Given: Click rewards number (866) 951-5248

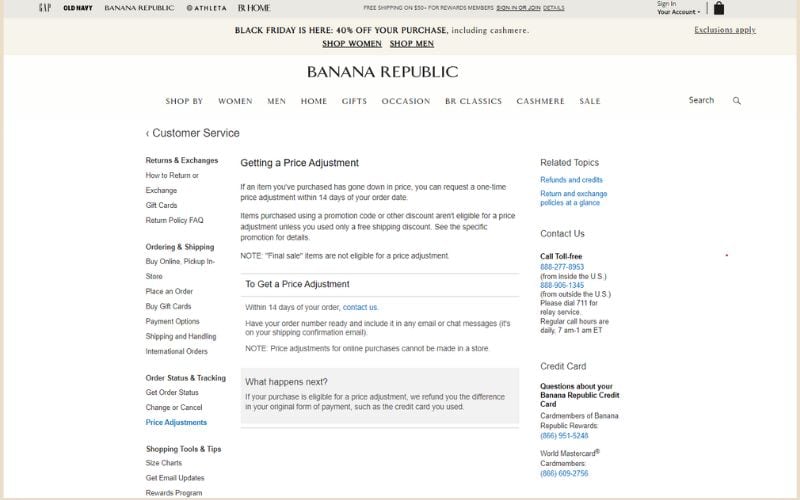Looking at the screenshot, I should tap(564, 436).
